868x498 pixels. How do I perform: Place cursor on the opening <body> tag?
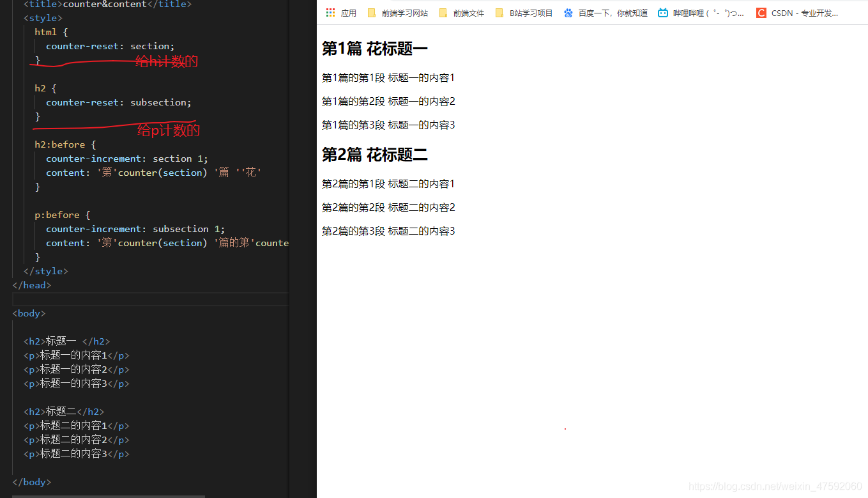29,313
